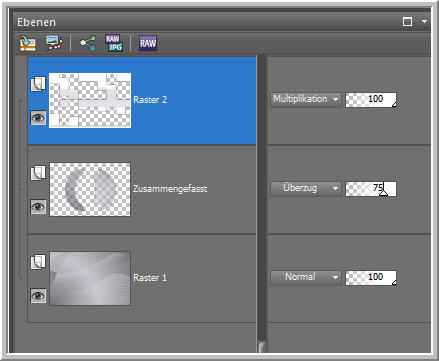
Task: Click the Raster 1 opacity slider showing 100
Action: pos(371,278)
